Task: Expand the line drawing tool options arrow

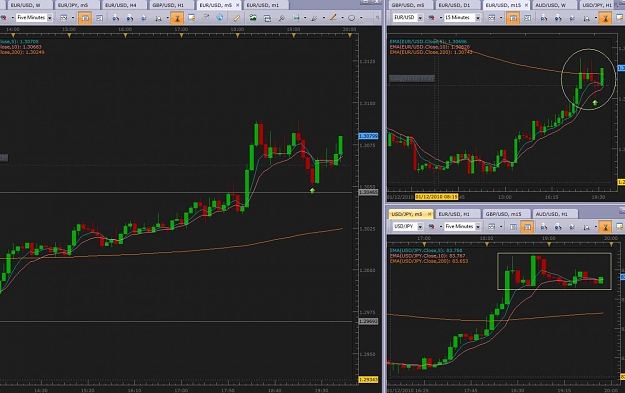Action: pos(342,18)
